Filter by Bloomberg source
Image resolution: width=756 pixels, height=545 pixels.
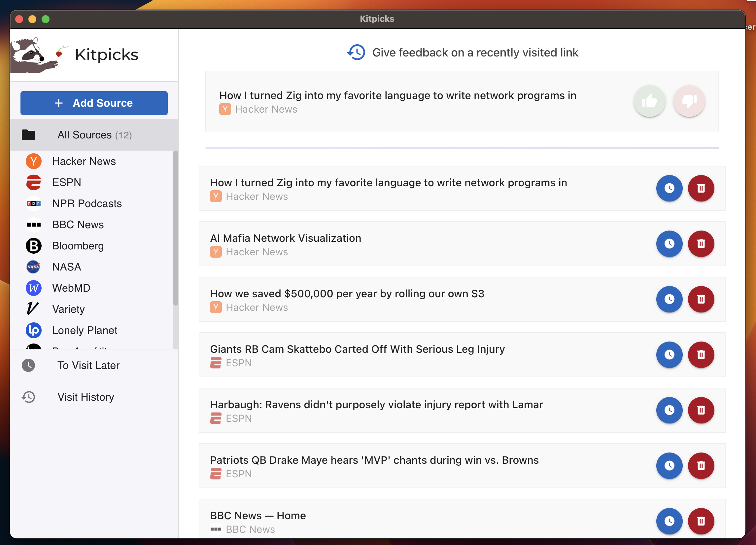tap(78, 246)
